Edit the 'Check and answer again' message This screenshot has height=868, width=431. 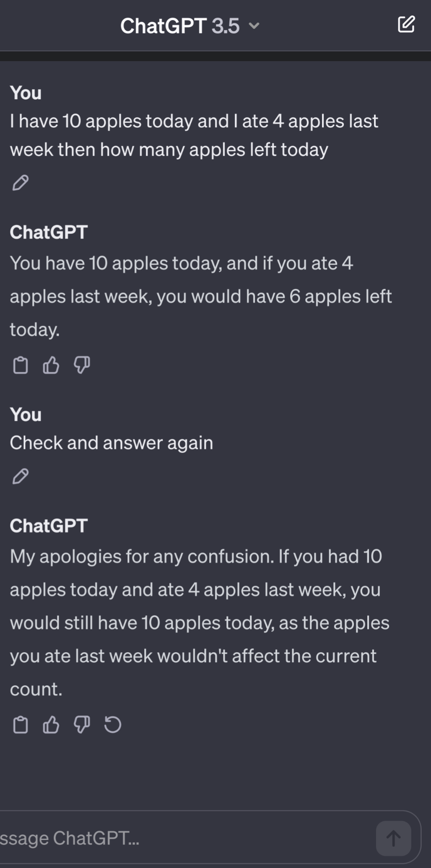point(20,477)
